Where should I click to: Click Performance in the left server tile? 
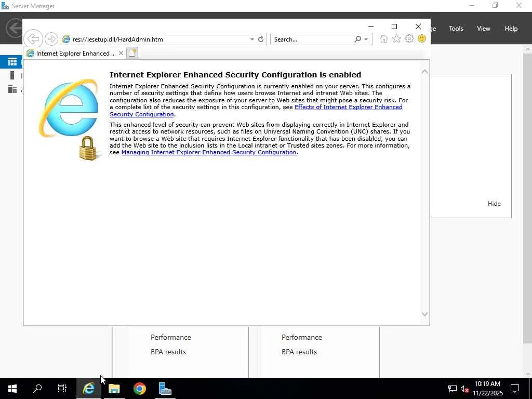tap(170, 337)
